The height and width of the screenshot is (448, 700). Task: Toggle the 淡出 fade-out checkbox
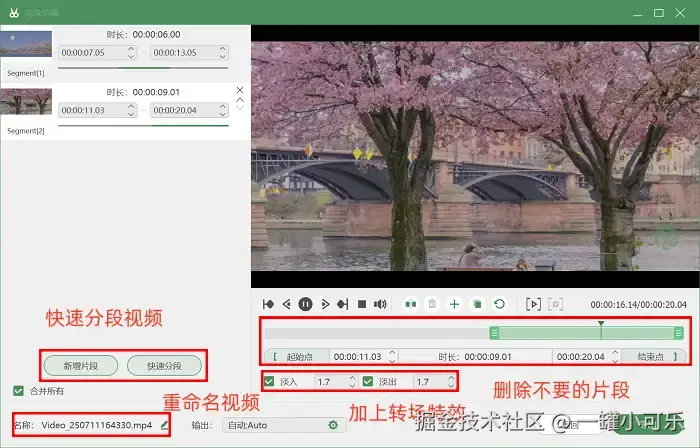tap(368, 382)
